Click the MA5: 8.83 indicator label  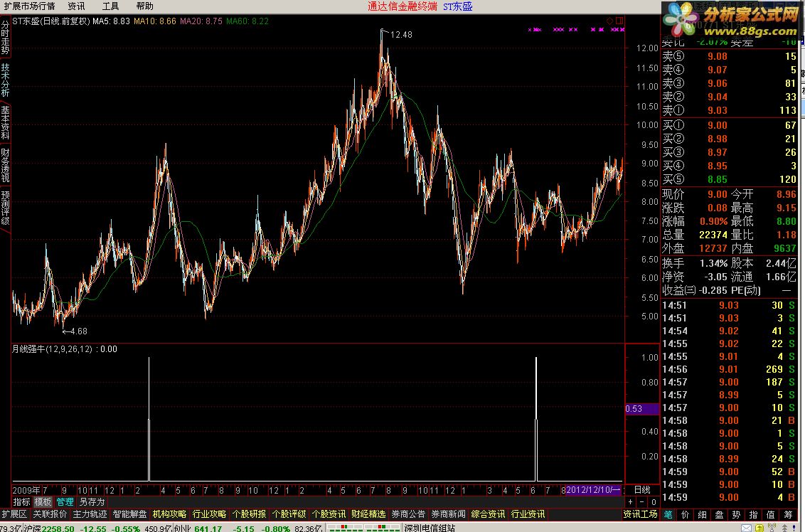(111, 21)
